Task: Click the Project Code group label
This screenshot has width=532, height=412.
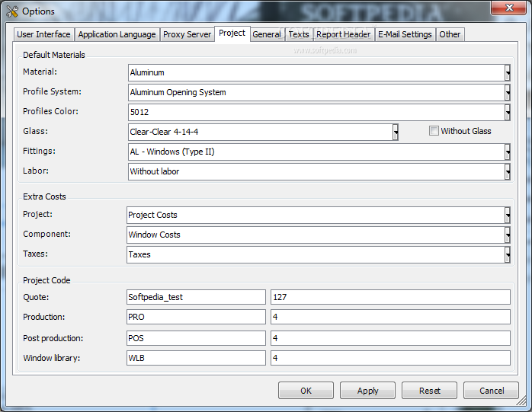Action: pyautogui.click(x=46, y=280)
